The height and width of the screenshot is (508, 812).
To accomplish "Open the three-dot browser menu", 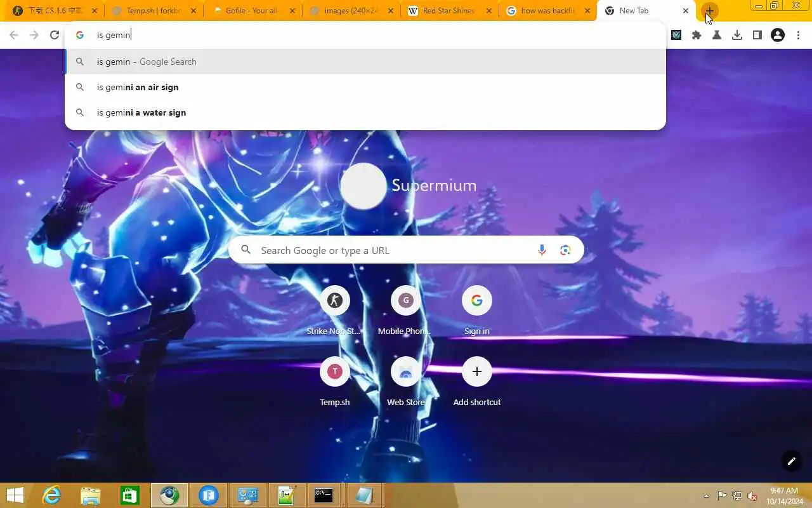I will [x=798, y=35].
